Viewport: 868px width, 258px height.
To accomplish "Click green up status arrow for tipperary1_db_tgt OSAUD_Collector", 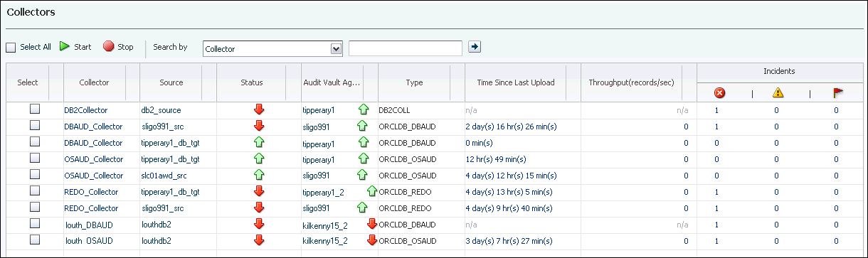I will (259, 158).
